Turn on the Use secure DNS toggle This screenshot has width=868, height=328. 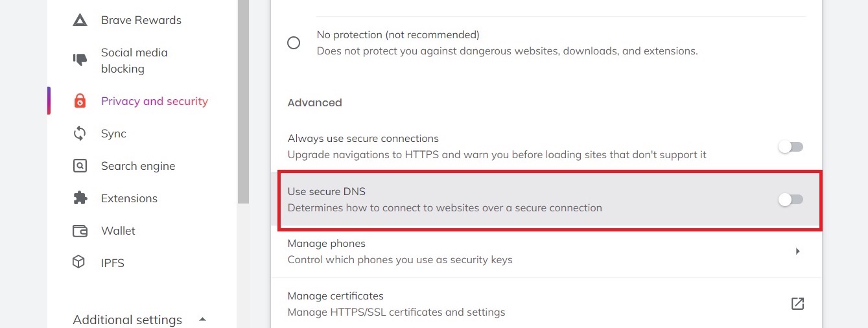coord(790,200)
